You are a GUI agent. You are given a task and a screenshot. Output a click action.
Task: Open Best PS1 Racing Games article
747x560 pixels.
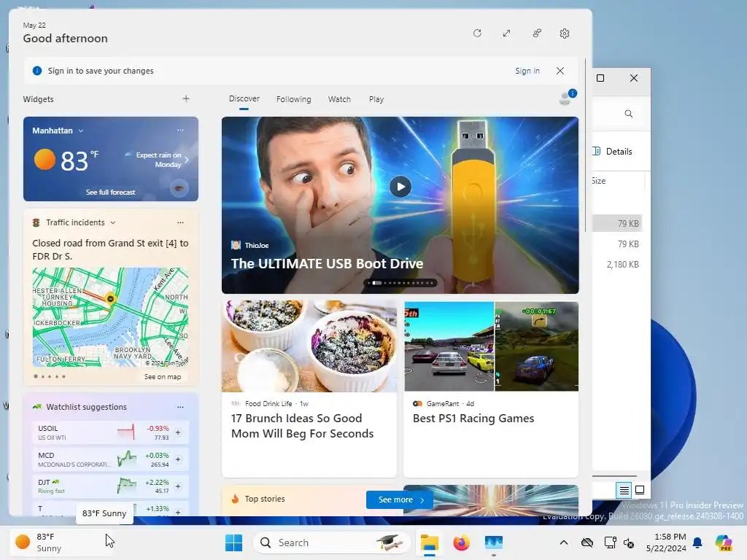(x=491, y=389)
